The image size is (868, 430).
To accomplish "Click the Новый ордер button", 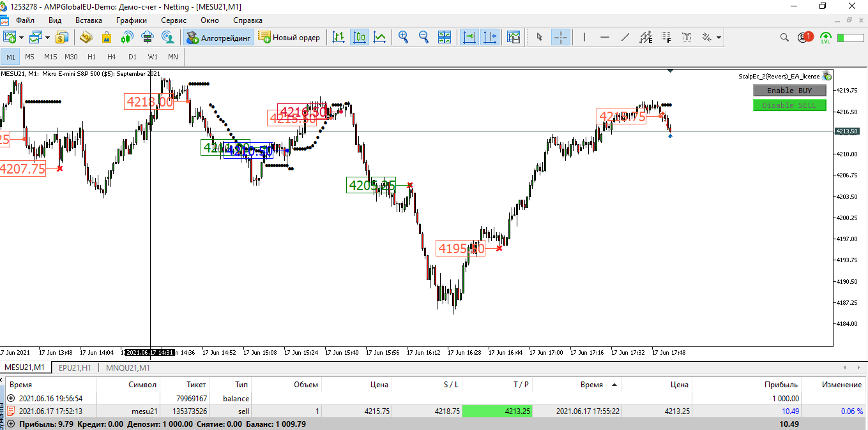I will coord(290,38).
